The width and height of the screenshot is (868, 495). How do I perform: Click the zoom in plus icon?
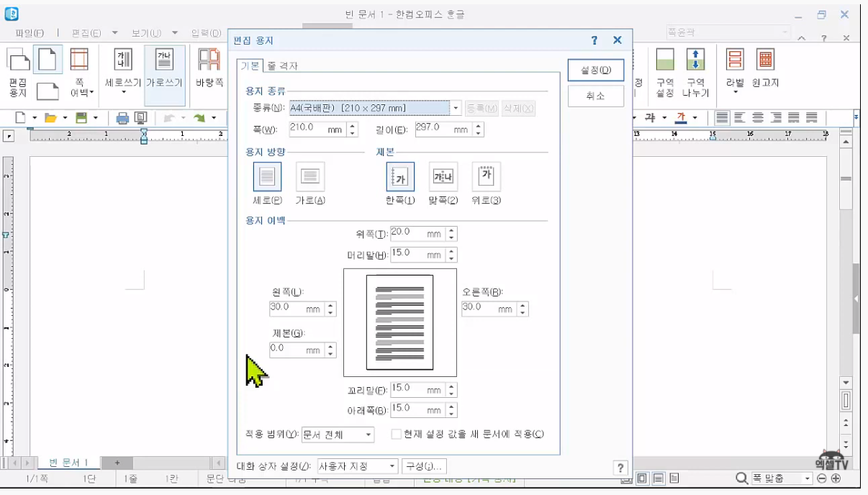(x=836, y=478)
